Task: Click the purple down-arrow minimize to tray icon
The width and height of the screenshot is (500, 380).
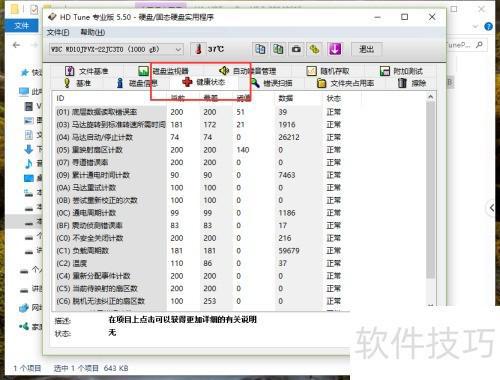Action: point(335,49)
